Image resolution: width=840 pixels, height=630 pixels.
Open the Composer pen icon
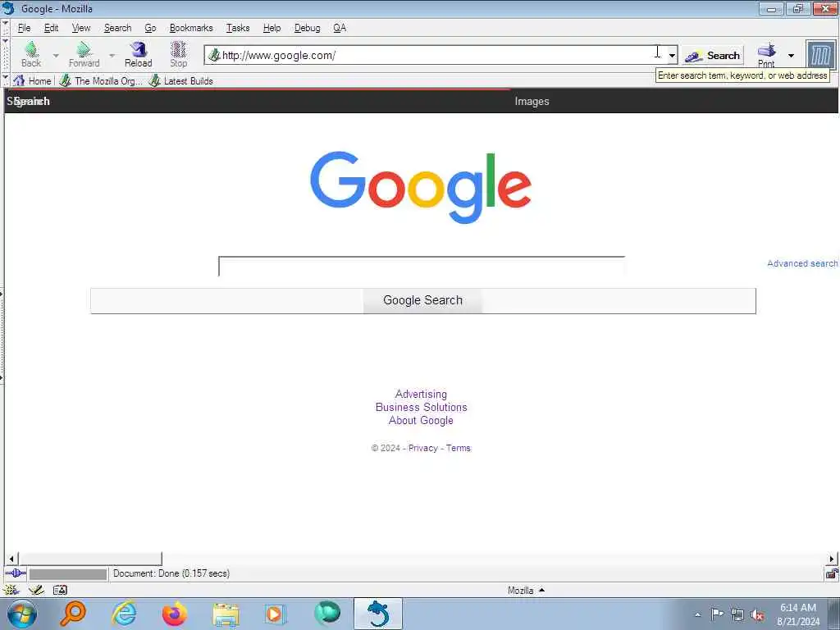tap(36, 590)
